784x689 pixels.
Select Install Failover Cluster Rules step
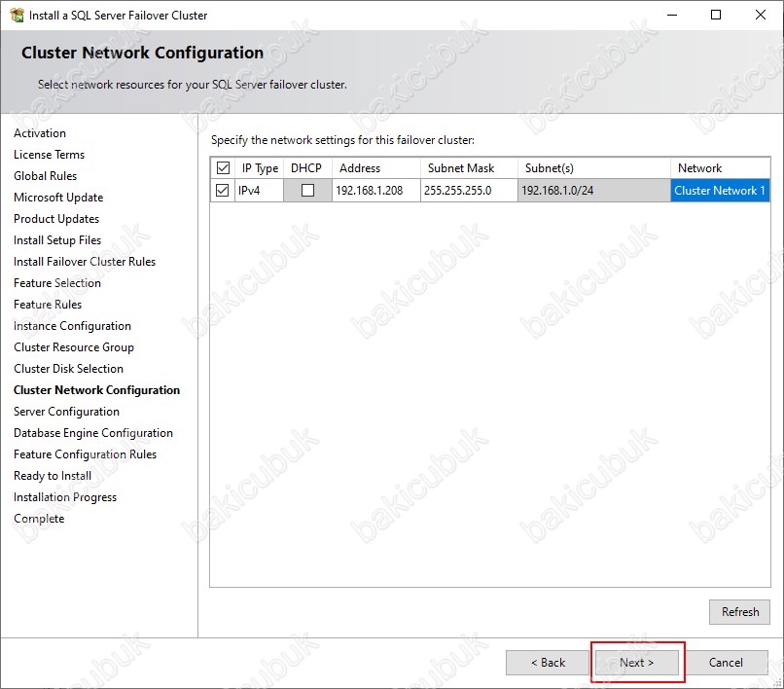85,262
